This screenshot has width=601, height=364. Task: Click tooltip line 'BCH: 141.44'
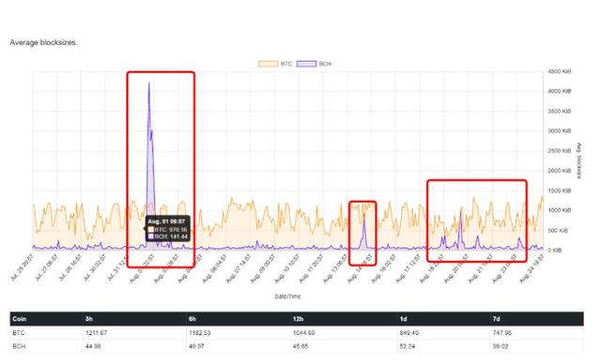coord(168,236)
